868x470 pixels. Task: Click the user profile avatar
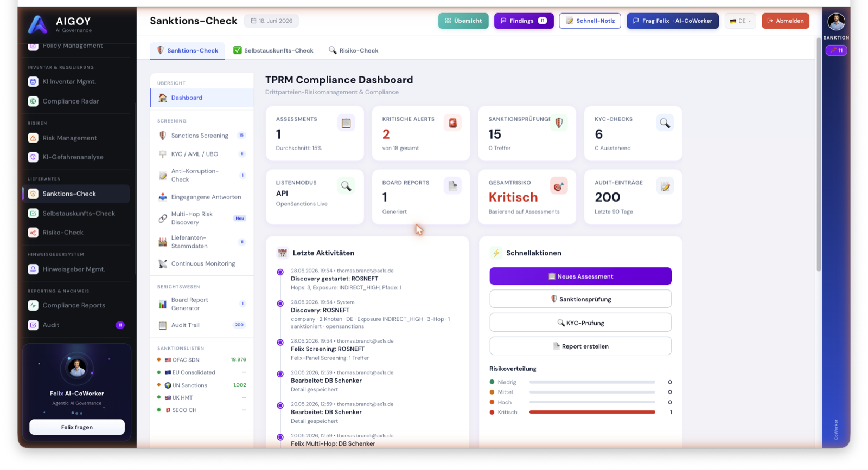836,22
